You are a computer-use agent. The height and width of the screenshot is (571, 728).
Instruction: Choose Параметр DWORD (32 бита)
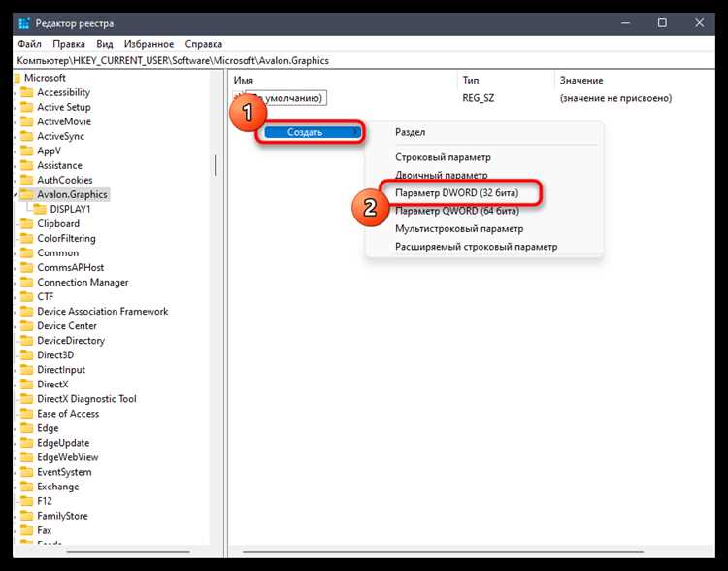pyautogui.click(x=456, y=192)
